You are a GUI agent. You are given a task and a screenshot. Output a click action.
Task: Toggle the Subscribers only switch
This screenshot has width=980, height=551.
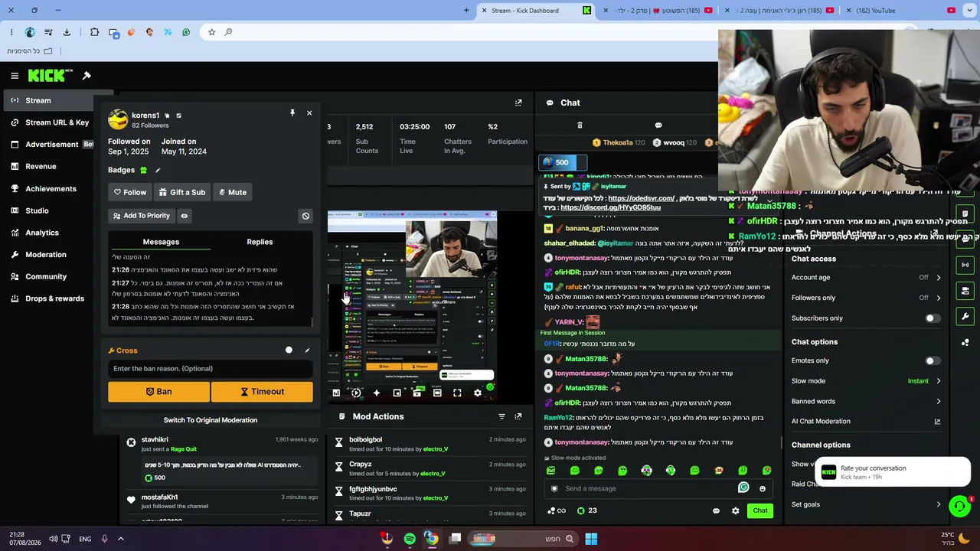933,318
